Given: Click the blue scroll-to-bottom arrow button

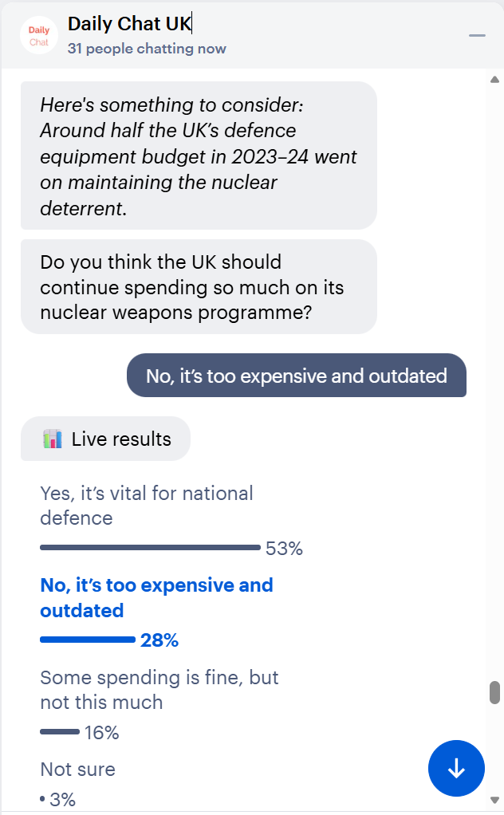Looking at the screenshot, I should pos(456,769).
